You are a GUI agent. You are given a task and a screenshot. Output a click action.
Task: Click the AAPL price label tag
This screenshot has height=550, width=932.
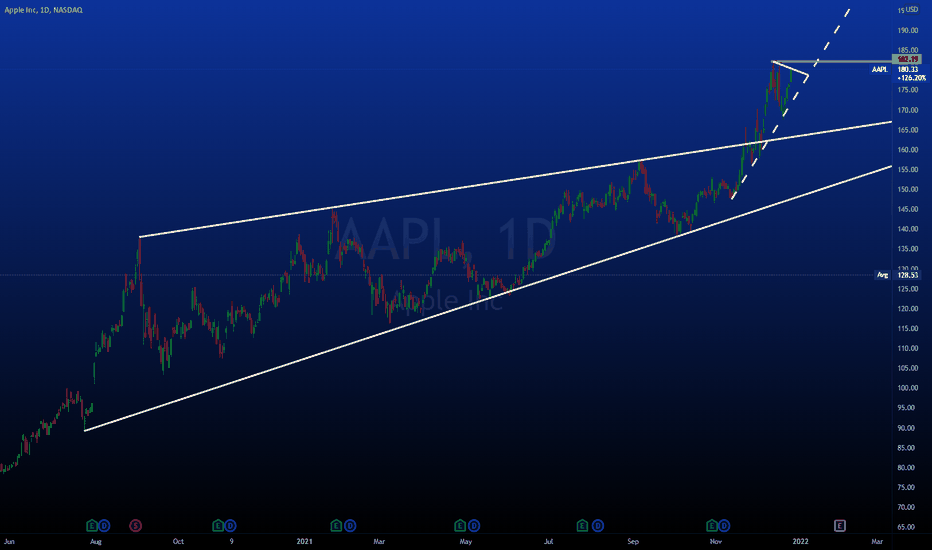[x=880, y=70]
